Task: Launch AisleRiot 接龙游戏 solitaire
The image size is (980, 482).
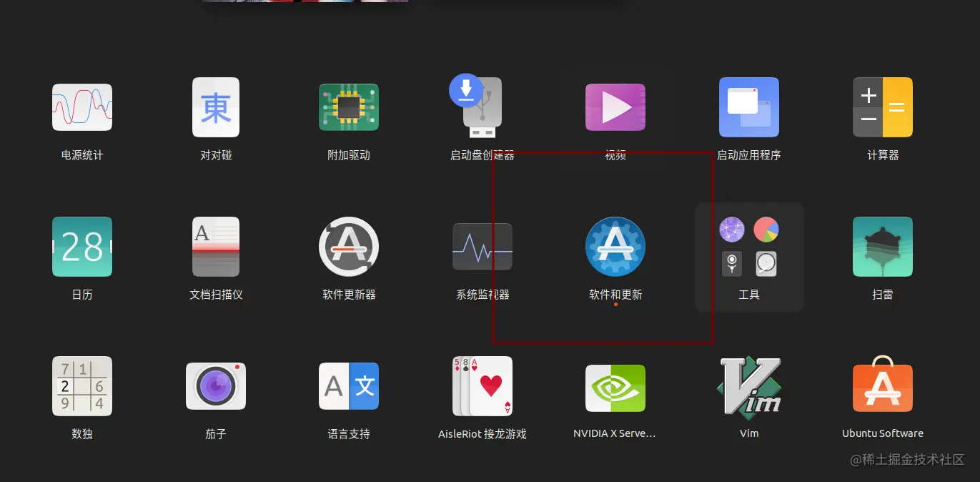Action: pyautogui.click(x=482, y=386)
